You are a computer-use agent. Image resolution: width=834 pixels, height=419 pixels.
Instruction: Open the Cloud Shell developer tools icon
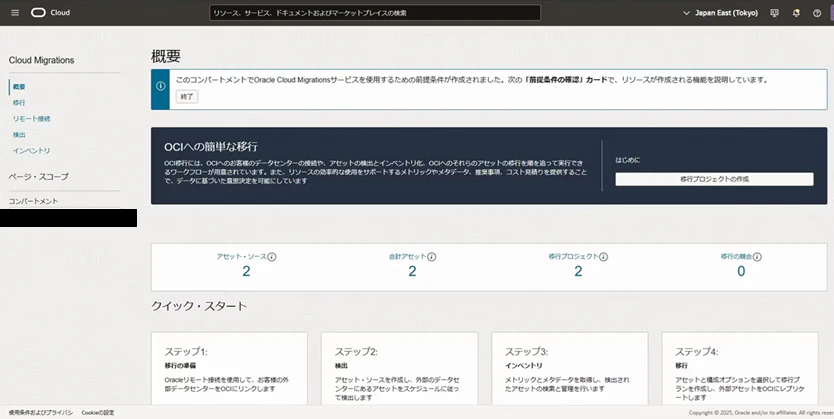click(774, 13)
